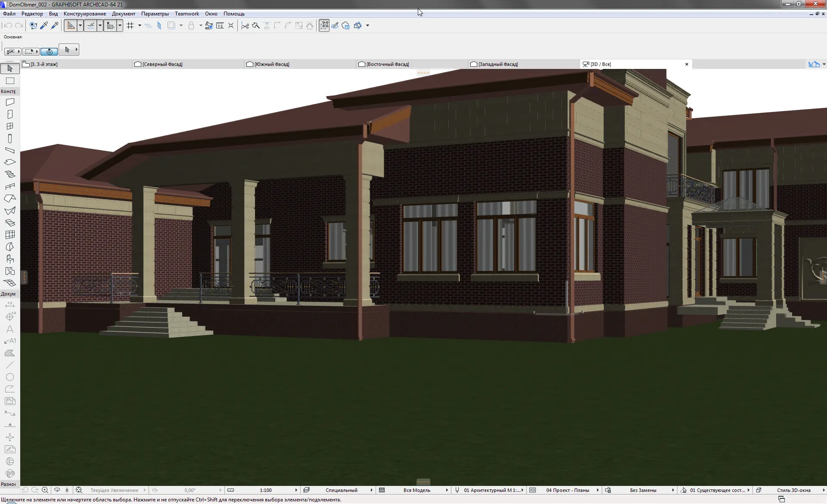This screenshot has height=504, width=827.
Task: Select the Door tool in toolbox
Action: point(10,114)
